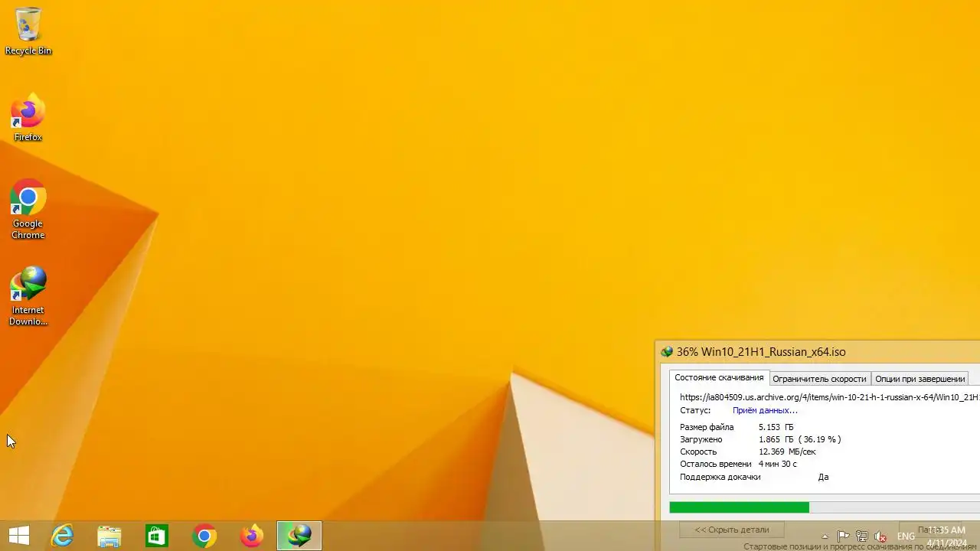The image size is (980, 551).
Task: Click the IDM icon in the download window title
Action: [667, 352]
